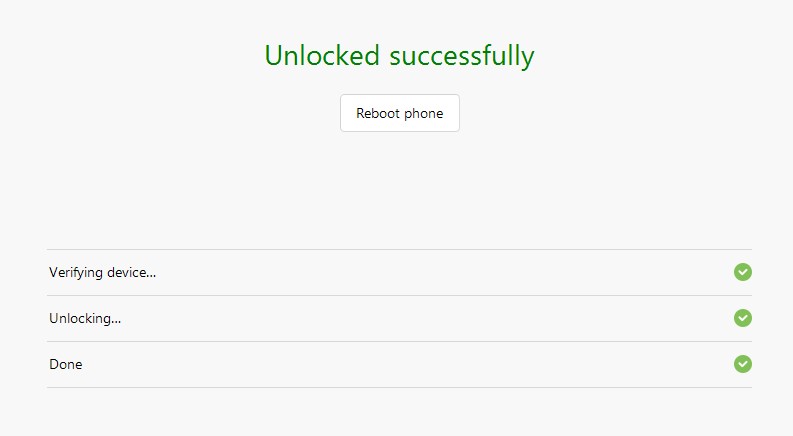Click the word "phone" on the button

(424, 114)
